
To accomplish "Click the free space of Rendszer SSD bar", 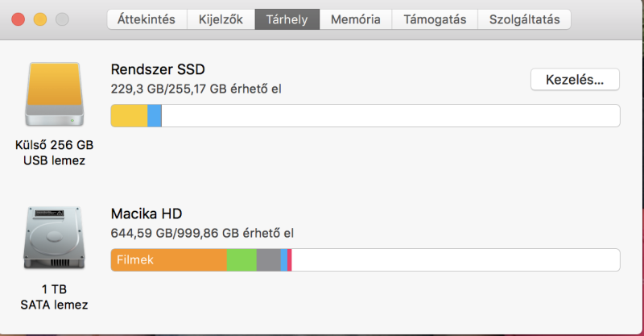I will tap(390, 115).
